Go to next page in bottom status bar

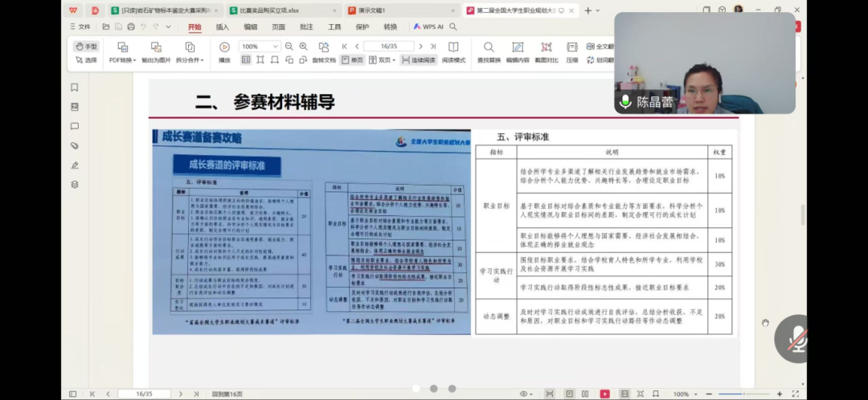(179, 394)
